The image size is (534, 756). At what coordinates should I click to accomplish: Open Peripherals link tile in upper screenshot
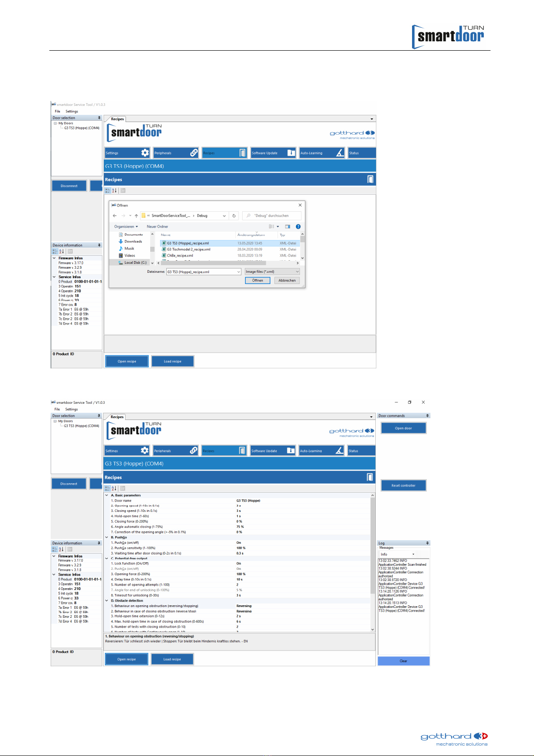[x=176, y=153]
